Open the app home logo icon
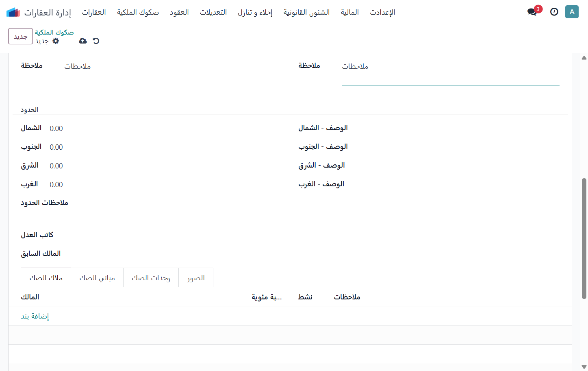The height and width of the screenshot is (371, 588). coord(13,12)
